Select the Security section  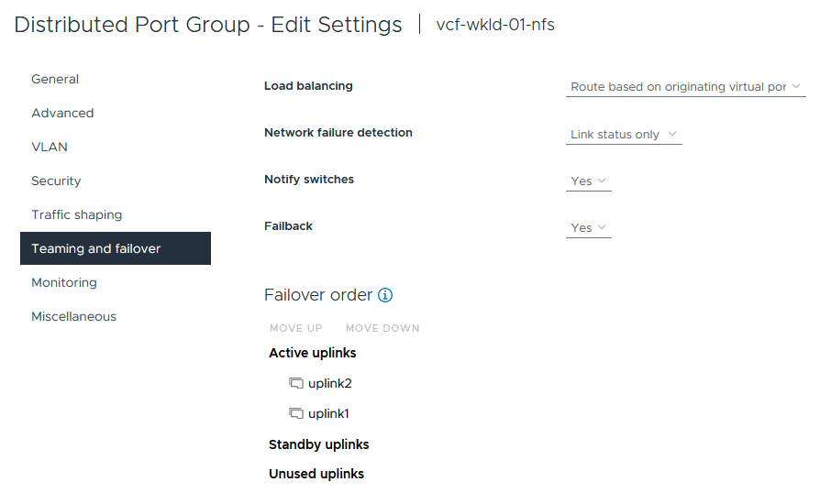[56, 181]
